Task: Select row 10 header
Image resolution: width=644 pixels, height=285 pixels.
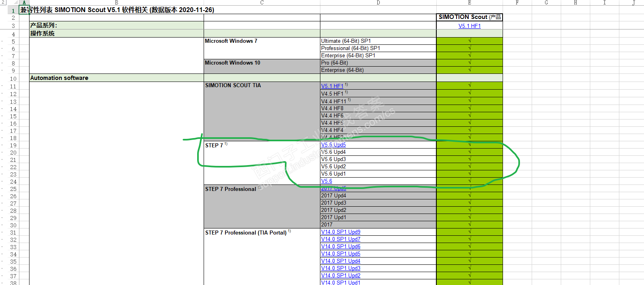Action: point(13,79)
